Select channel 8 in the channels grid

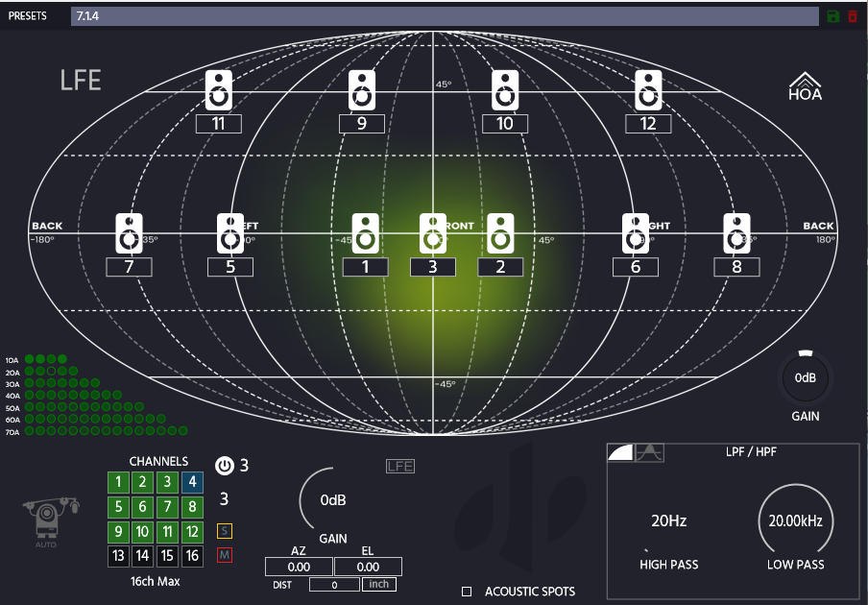(192, 507)
